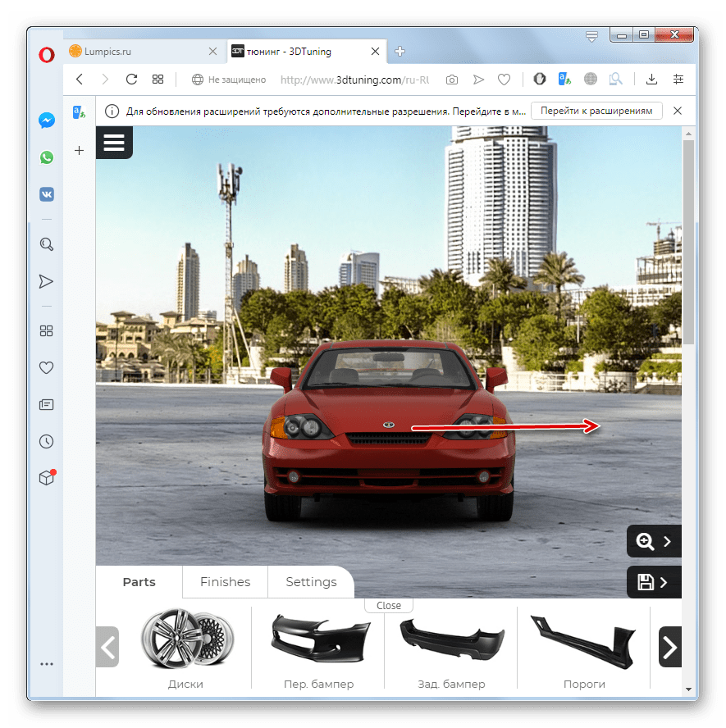Viewport: 726px width, 728px height.
Task: Open browsing history clock in sidebar
Action: [46, 441]
